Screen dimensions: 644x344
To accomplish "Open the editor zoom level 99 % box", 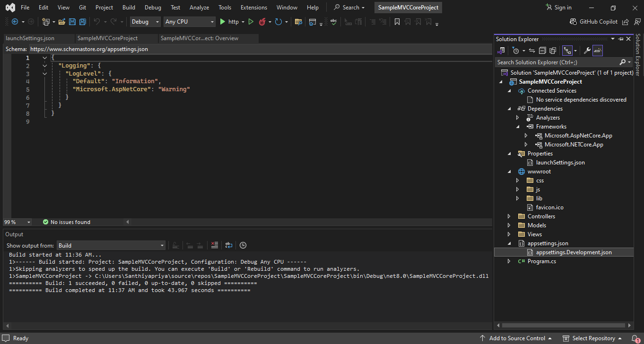I will pos(17,222).
